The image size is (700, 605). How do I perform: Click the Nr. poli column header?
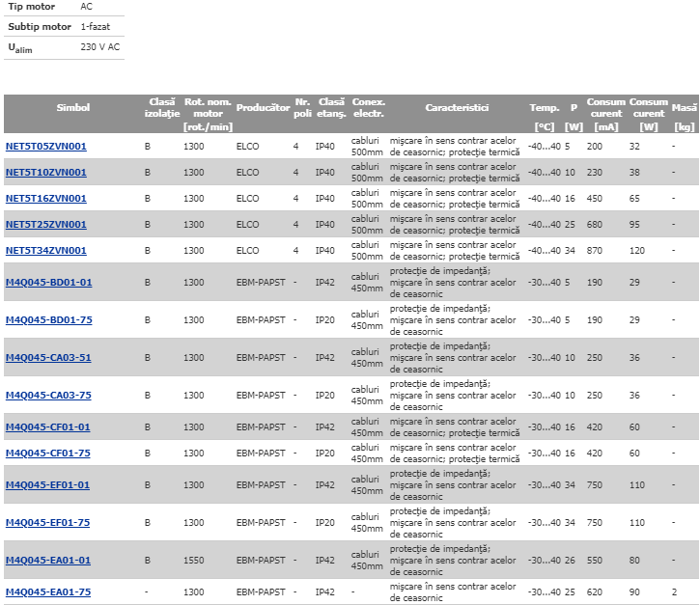[302, 107]
